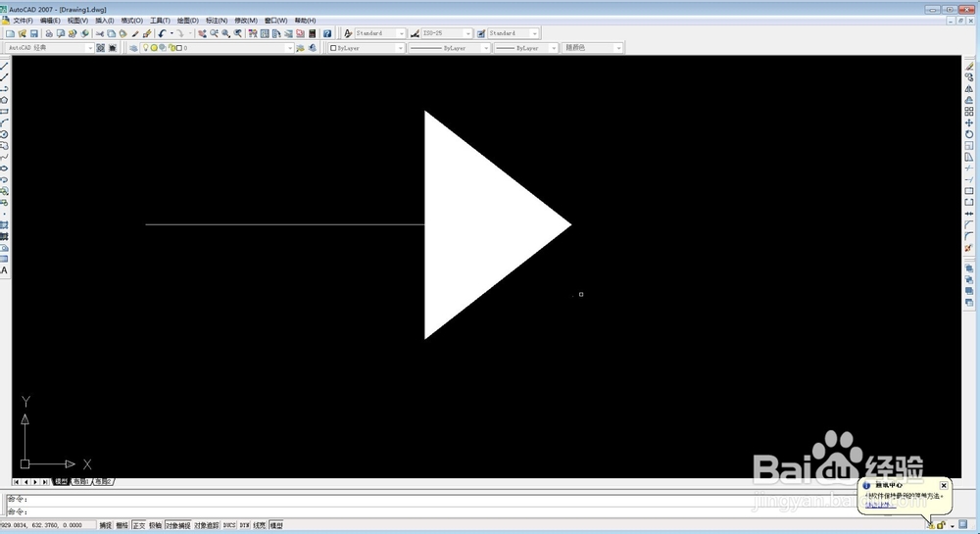The height and width of the screenshot is (534, 980).
Task: Click the Undo arrow icon
Action: pyautogui.click(x=163, y=33)
